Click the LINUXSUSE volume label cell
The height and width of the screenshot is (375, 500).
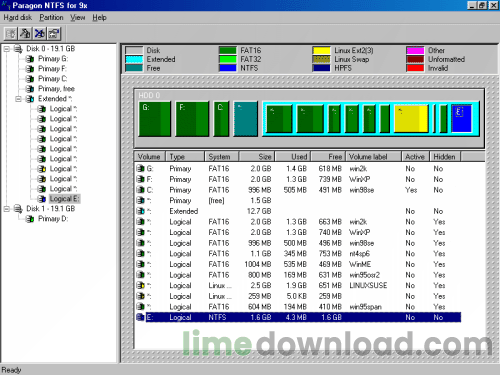tap(368, 286)
